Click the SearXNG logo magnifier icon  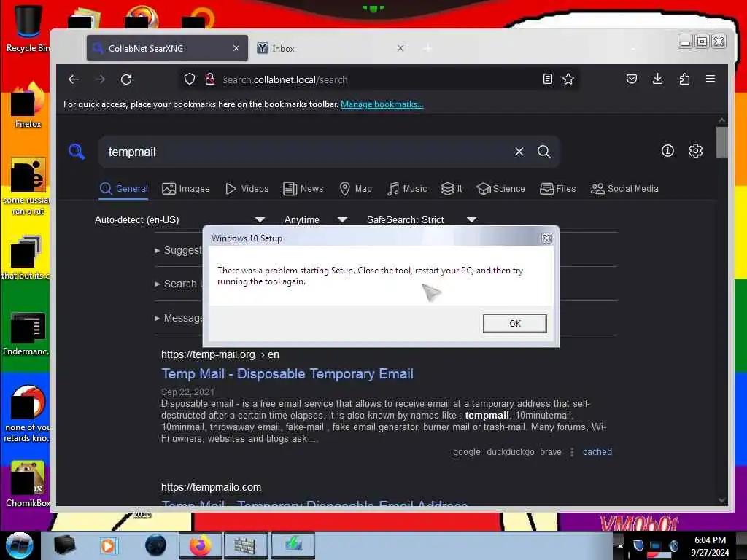[77, 152]
